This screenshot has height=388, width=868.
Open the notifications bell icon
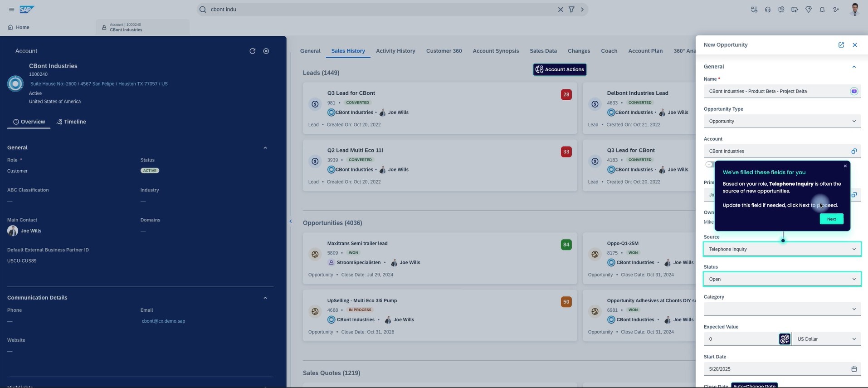(822, 10)
